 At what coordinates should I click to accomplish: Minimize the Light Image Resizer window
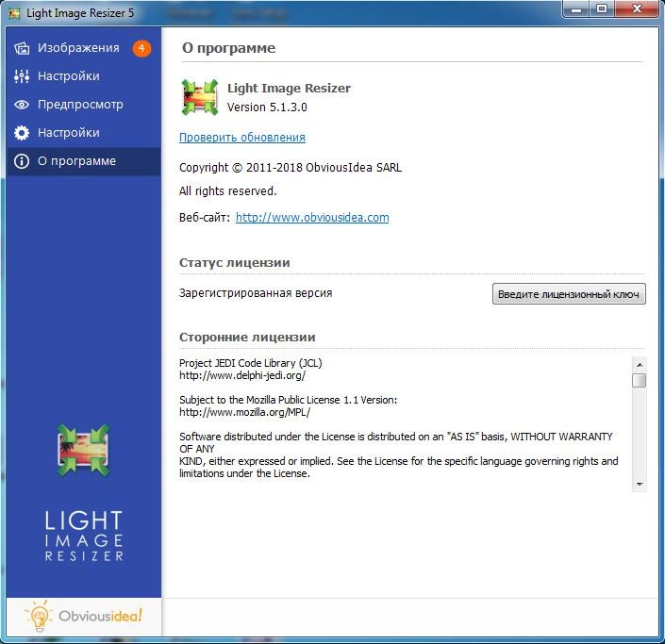coord(576,8)
